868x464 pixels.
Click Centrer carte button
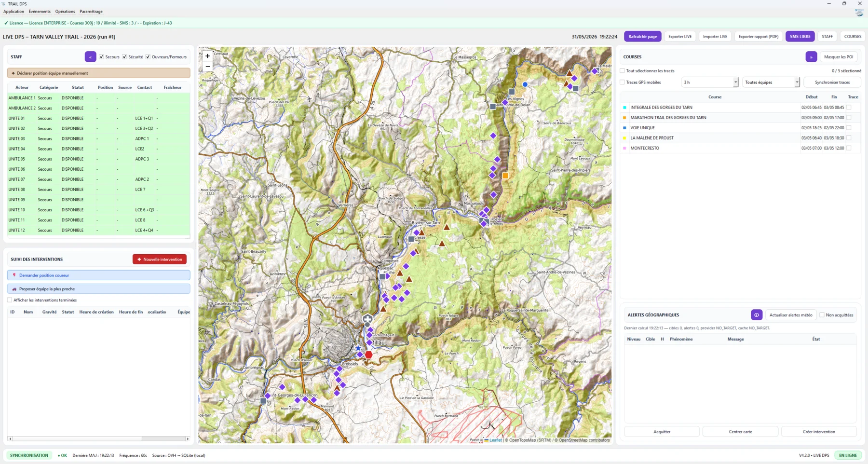point(740,432)
